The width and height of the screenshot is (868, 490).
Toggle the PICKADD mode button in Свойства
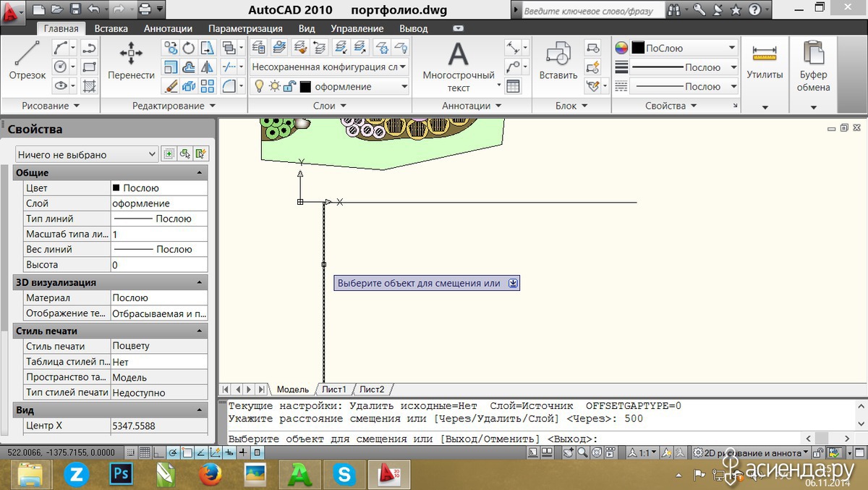pyautogui.click(x=169, y=153)
